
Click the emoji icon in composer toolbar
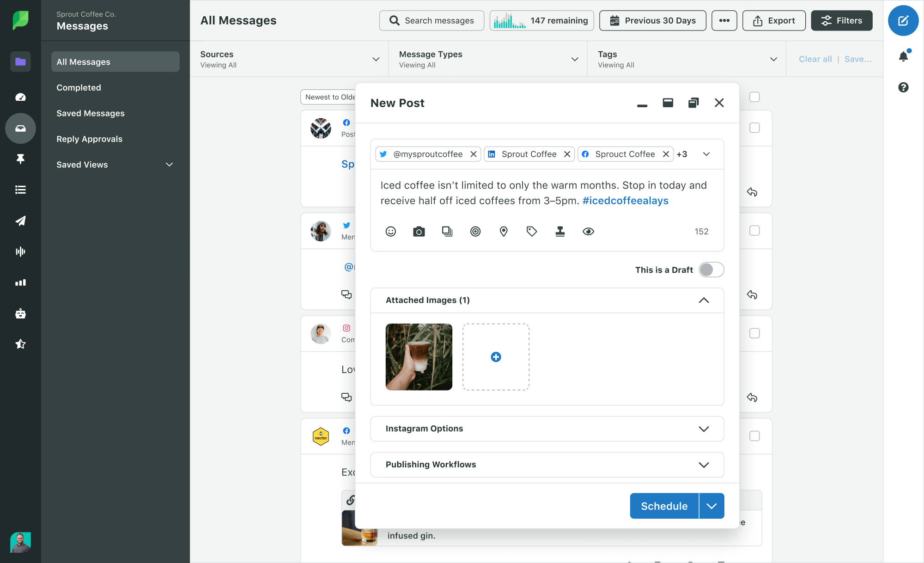pos(391,231)
